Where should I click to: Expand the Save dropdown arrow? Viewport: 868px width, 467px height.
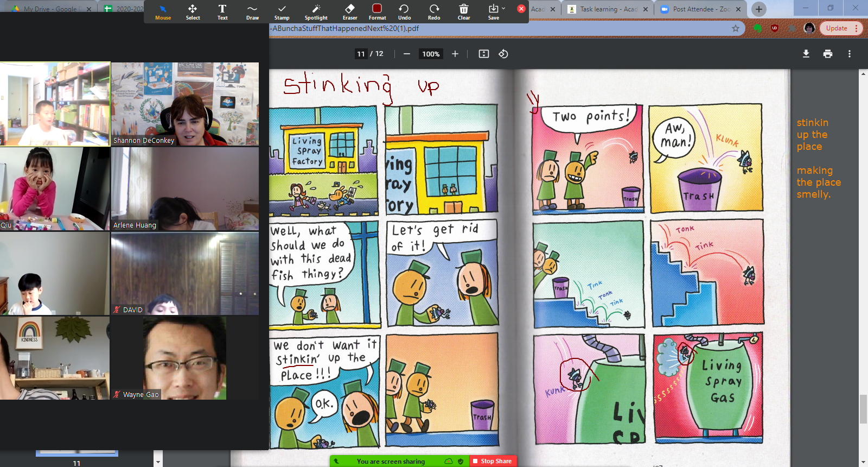pyautogui.click(x=503, y=8)
